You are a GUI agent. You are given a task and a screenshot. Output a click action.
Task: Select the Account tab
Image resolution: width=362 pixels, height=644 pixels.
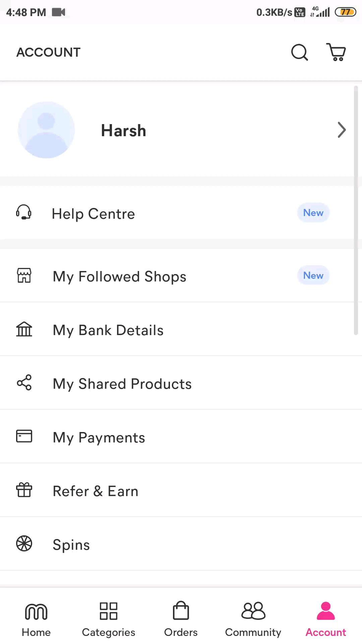[326, 619]
